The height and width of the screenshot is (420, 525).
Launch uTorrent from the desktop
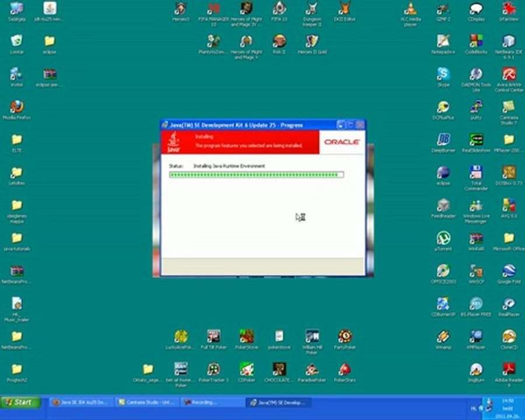(443, 241)
